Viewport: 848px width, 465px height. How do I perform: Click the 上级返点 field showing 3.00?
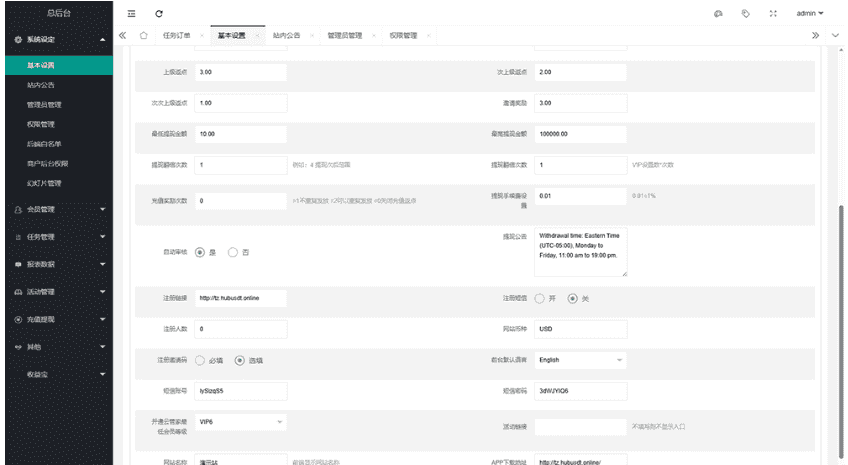(x=241, y=72)
